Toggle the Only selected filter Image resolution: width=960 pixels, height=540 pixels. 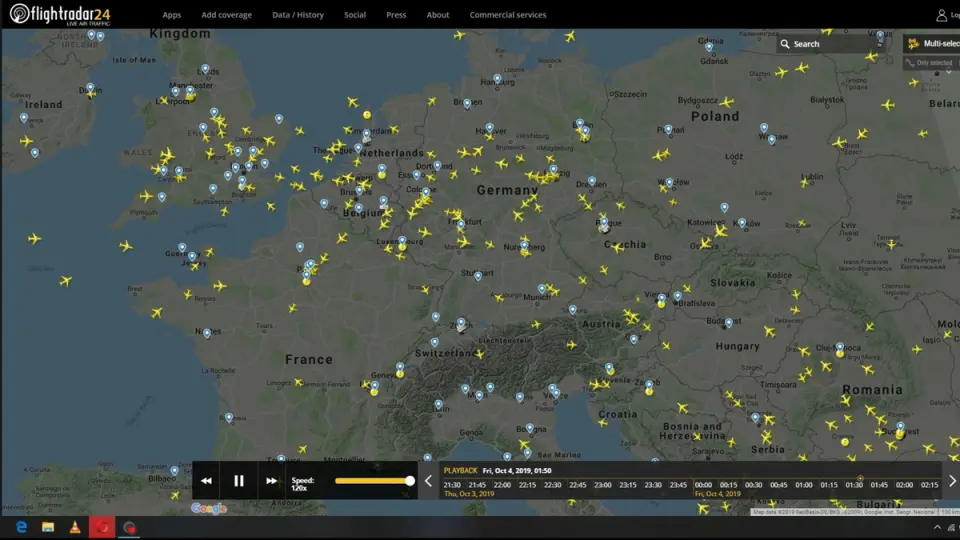[932, 63]
